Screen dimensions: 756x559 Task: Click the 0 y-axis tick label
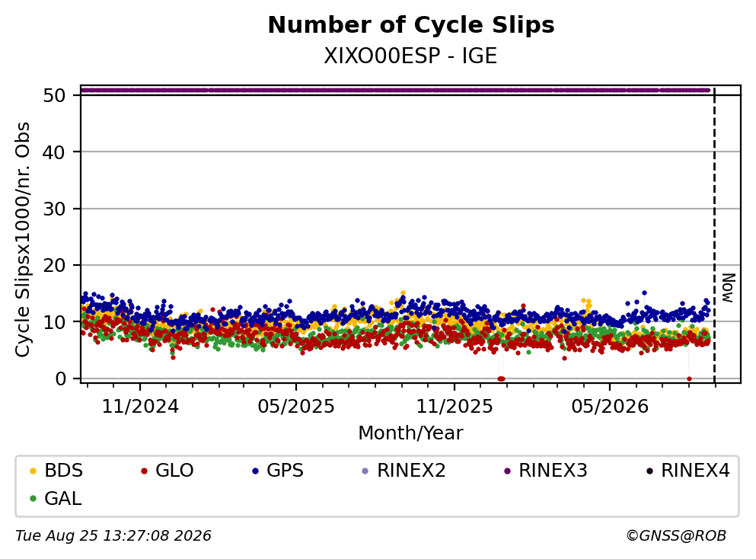pos(60,379)
